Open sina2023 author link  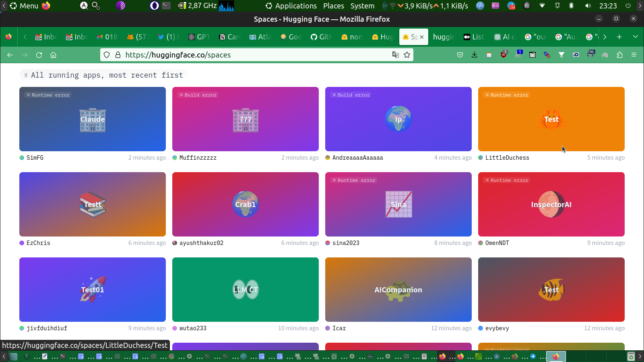point(346,243)
